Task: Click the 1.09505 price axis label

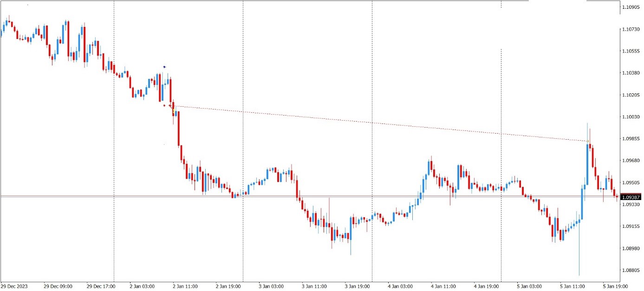Action: point(631,183)
